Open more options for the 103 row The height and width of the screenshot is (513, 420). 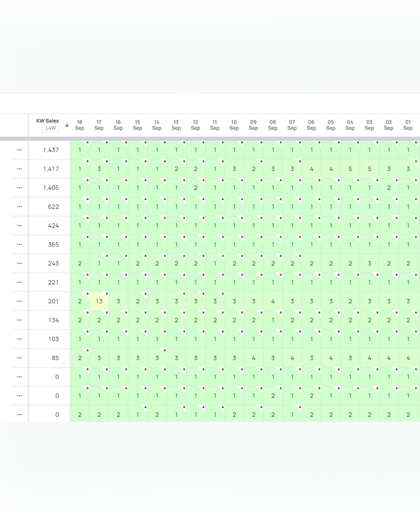point(19,339)
